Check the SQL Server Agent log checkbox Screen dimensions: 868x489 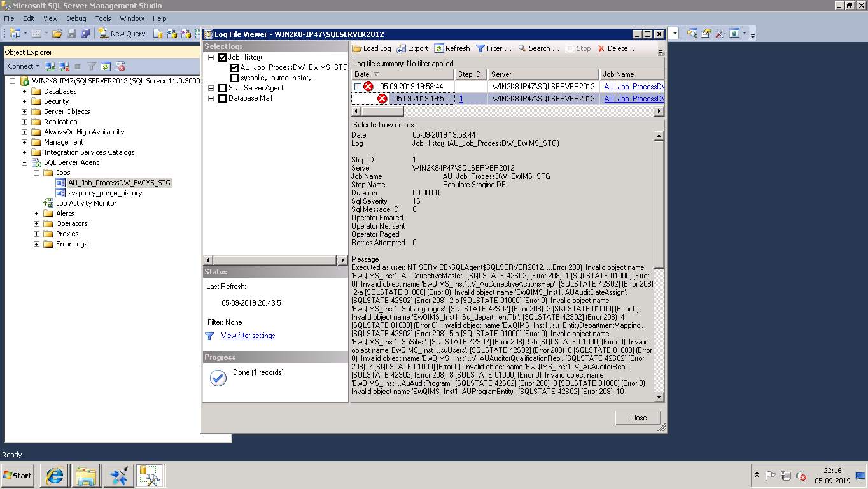(222, 88)
